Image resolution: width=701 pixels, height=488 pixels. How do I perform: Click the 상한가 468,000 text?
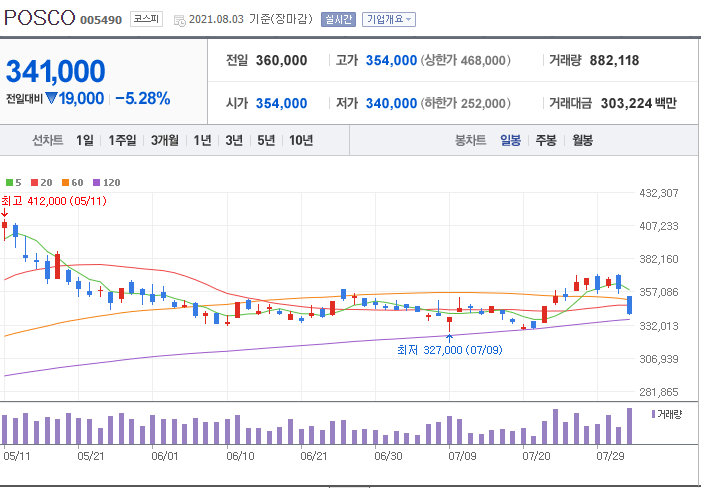point(465,60)
